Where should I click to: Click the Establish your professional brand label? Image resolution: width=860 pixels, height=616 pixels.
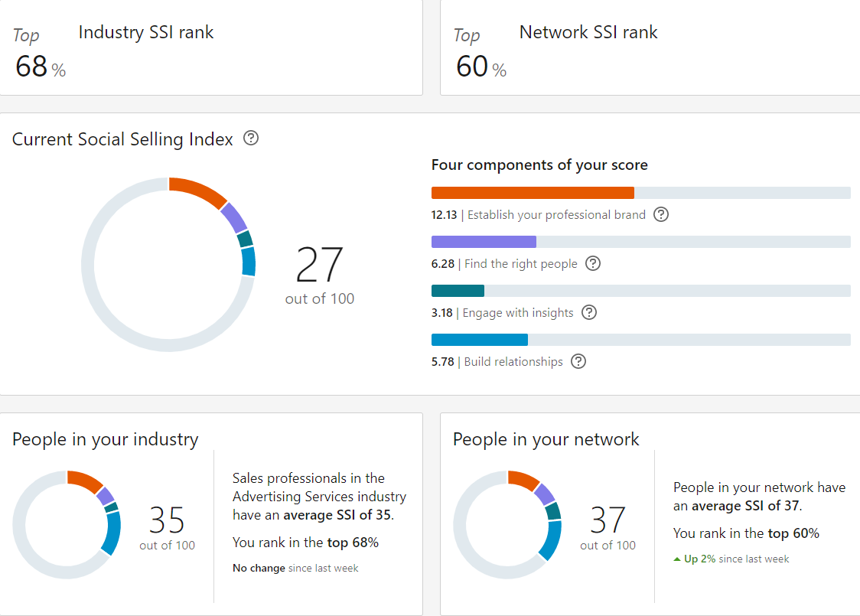558,215
